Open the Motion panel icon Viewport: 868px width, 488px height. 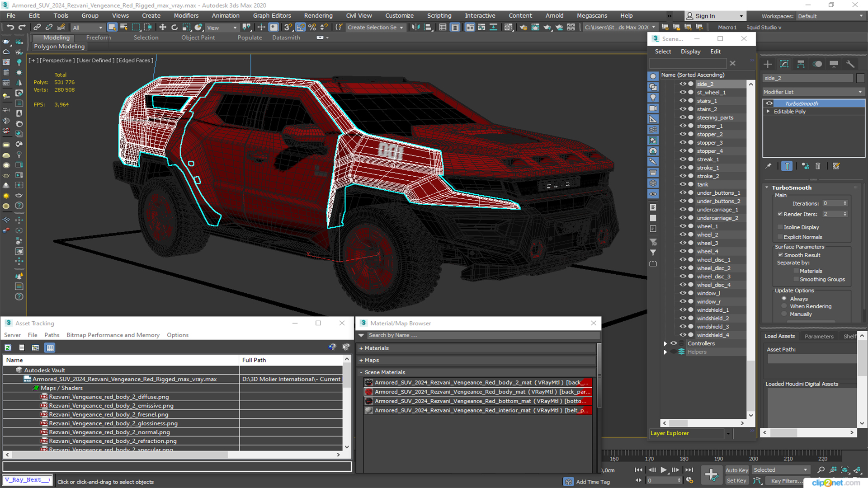coord(817,64)
